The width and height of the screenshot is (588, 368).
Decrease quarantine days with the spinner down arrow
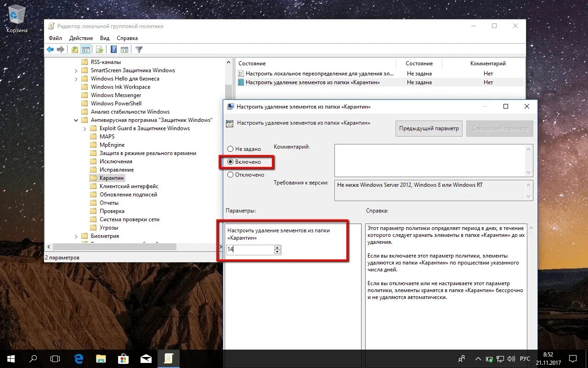coord(277,252)
